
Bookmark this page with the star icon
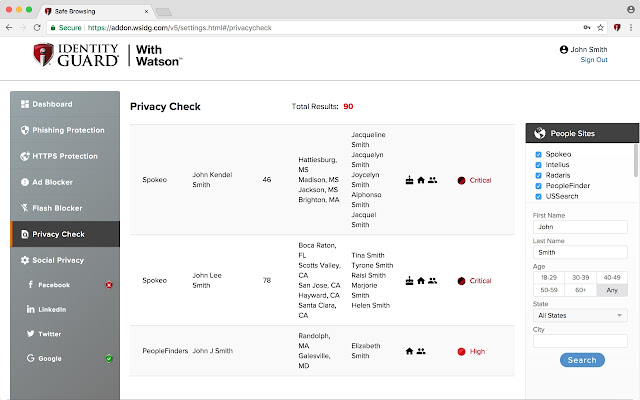(x=599, y=28)
